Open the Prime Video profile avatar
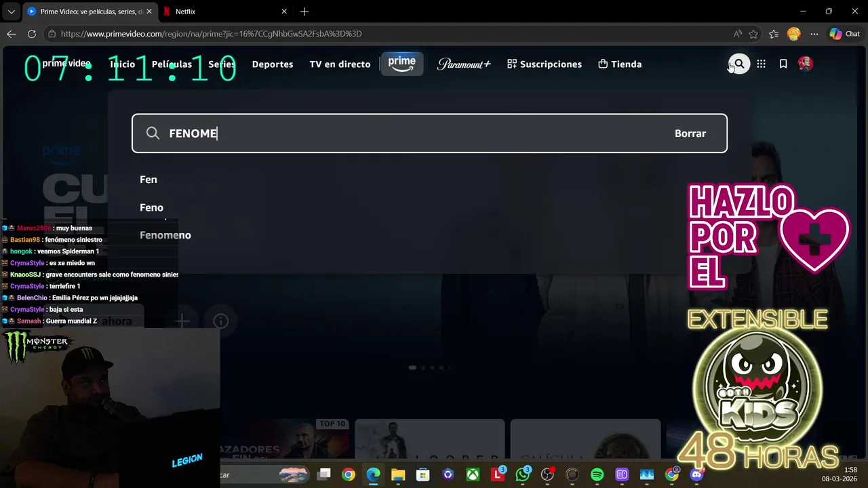This screenshot has height=488, width=868. tap(805, 64)
